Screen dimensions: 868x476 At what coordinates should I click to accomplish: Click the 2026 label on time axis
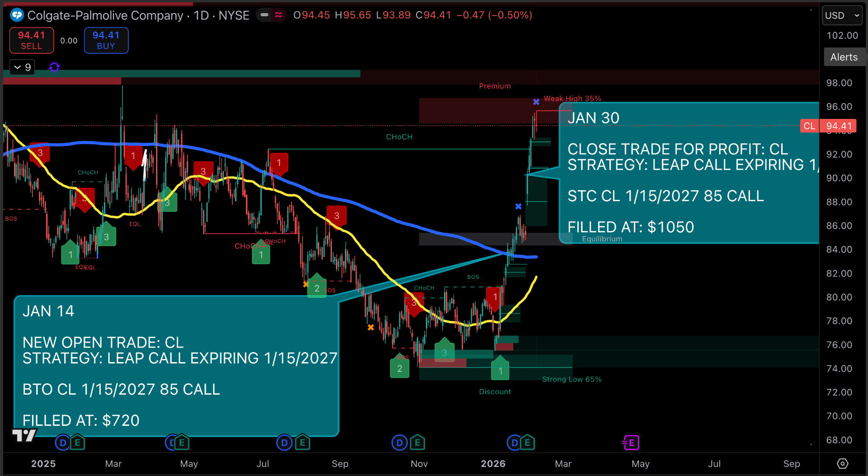click(493, 464)
